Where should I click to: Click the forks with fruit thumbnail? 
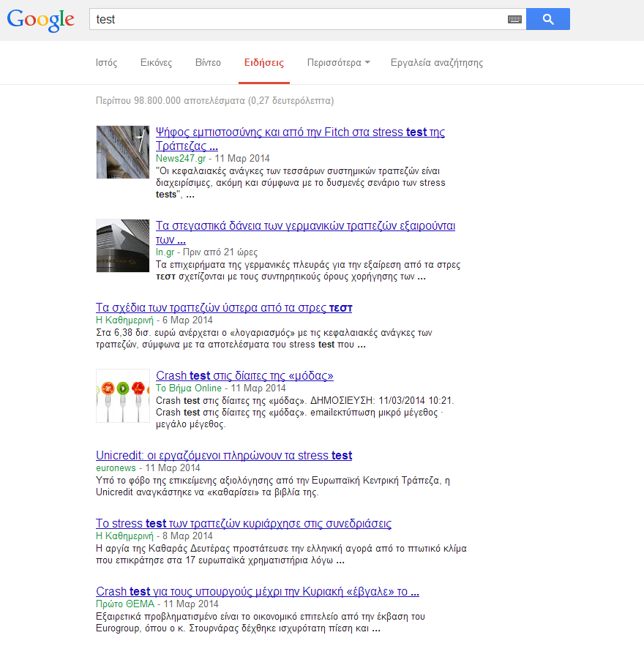[x=123, y=396]
